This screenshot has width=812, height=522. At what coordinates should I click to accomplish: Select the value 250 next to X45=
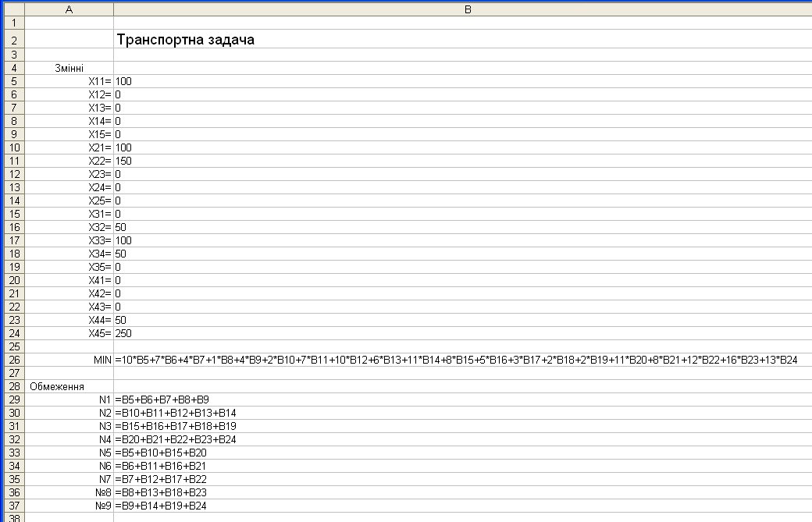point(462,333)
